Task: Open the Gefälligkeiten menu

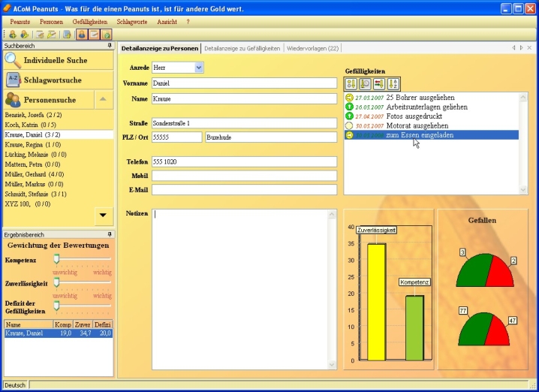Action: [x=89, y=22]
